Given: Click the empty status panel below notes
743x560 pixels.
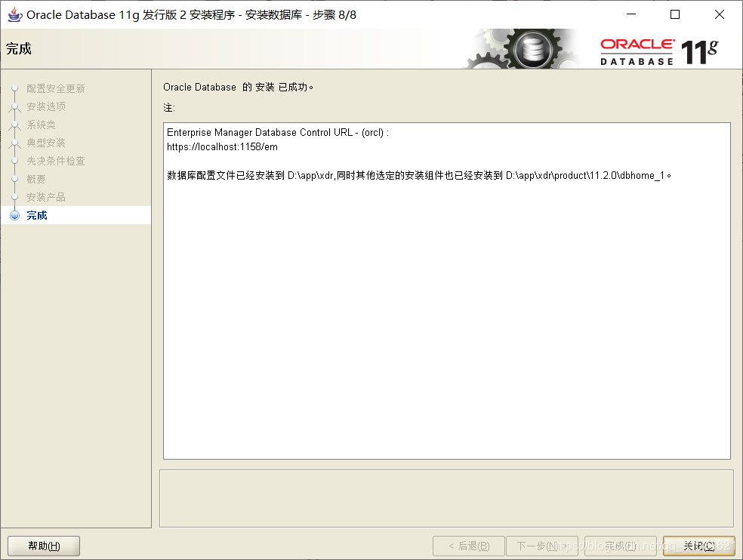Looking at the screenshot, I should [446, 498].
